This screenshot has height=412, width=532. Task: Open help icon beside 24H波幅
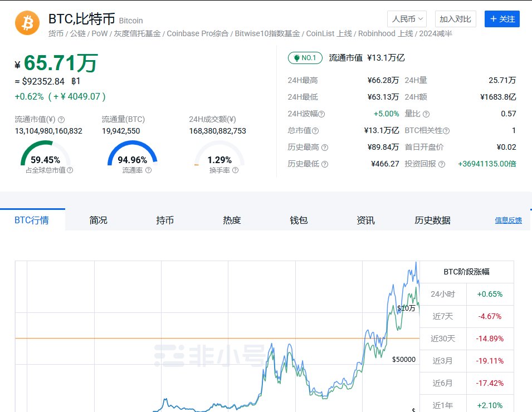coord(321,114)
